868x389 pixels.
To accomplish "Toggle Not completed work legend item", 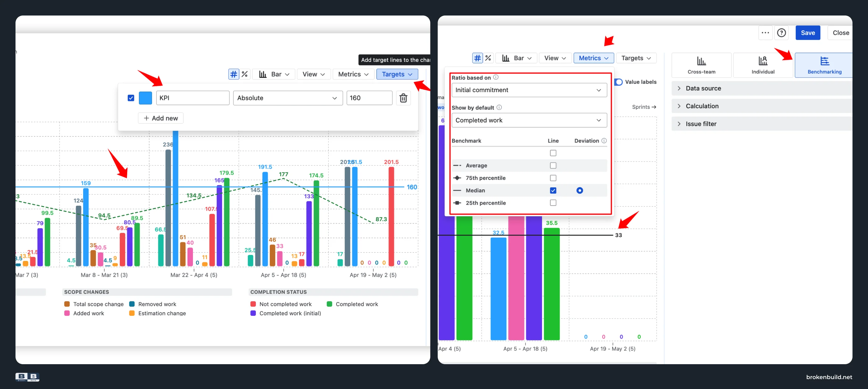I will click(281, 304).
